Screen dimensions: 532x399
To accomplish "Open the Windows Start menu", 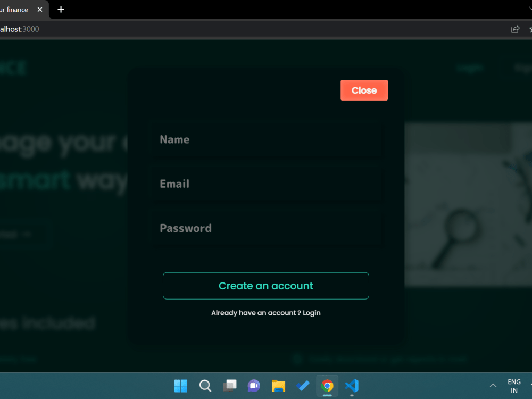I will click(180, 386).
